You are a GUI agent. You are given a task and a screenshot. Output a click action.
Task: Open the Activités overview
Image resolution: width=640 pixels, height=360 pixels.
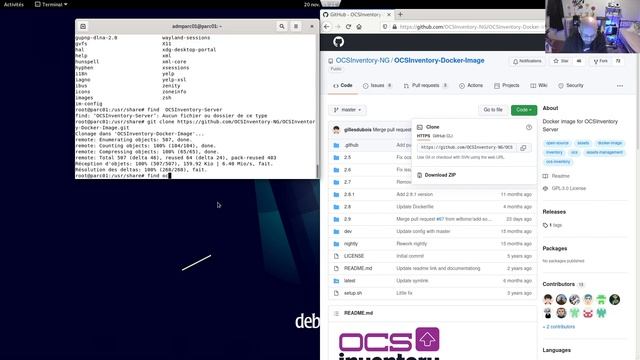click(x=14, y=4)
